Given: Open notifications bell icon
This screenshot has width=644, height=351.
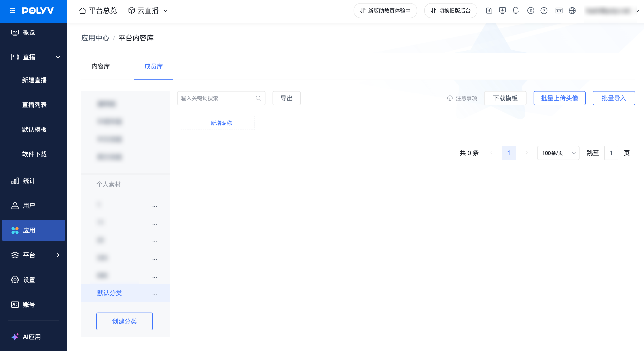Looking at the screenshot, I should [x=515, y=11].
